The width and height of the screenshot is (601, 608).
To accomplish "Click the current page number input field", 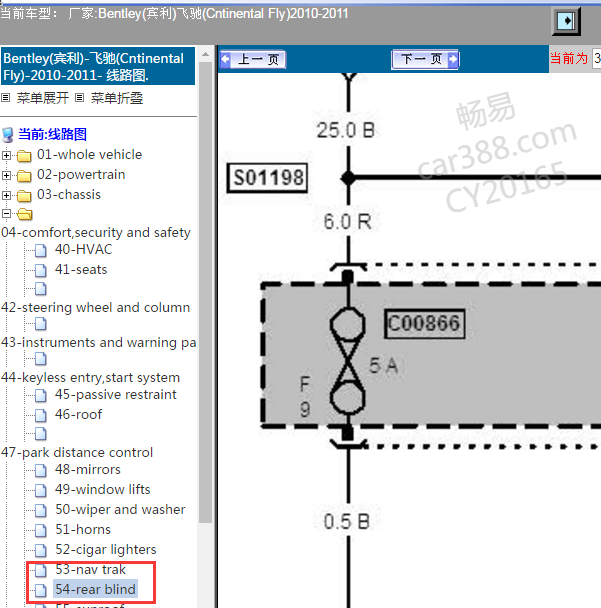I will point(596,59).
